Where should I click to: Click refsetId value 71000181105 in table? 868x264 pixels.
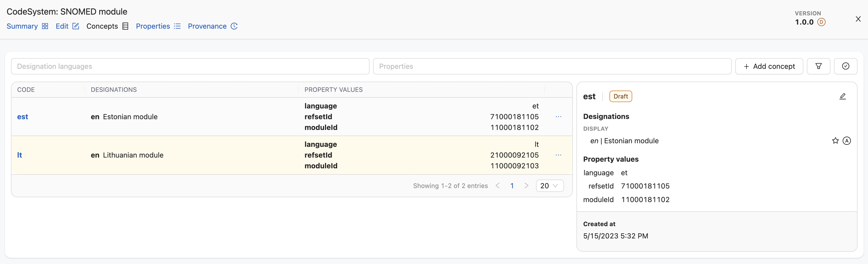pos(514,117)
